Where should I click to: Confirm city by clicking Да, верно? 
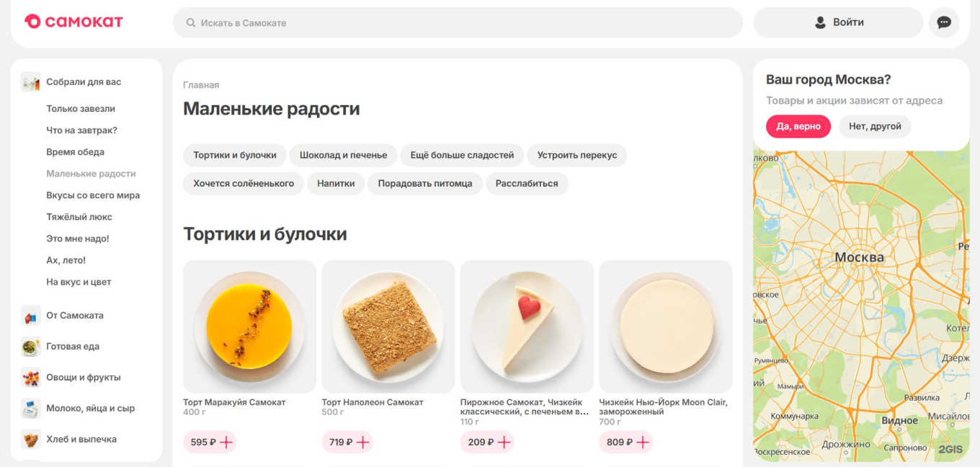(798, 125)
